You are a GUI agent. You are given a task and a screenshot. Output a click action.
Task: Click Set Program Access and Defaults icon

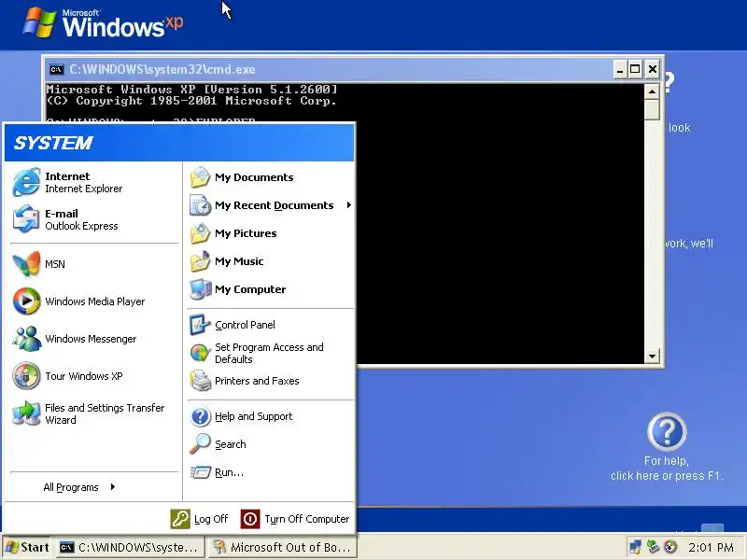(x=200, y=353)
